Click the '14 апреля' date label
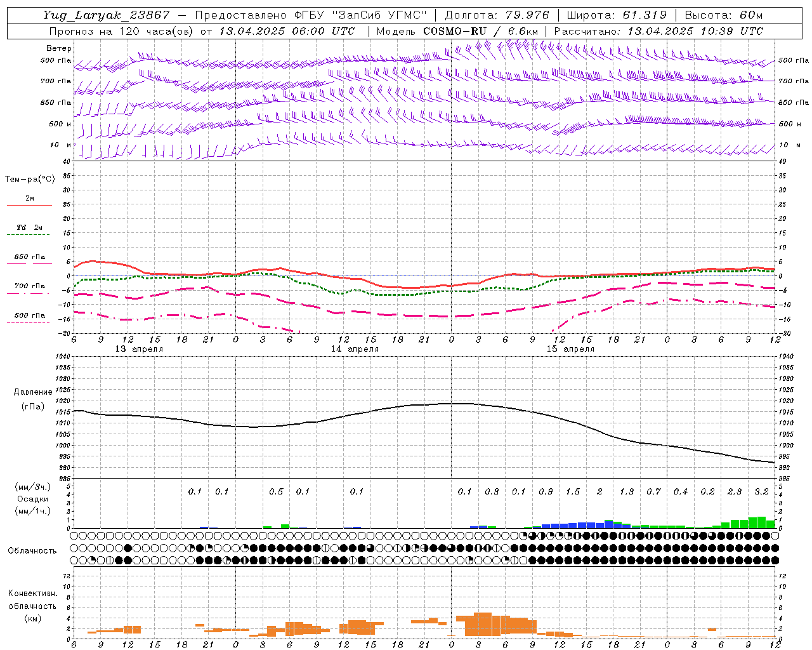The width and height of the screenshot is (812, 650). (355, 349)
